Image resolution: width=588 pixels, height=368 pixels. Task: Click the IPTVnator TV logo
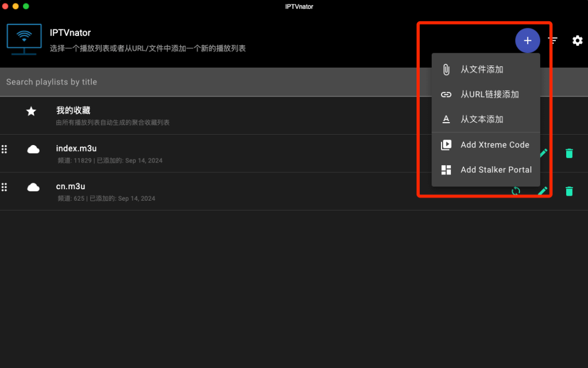click(24, 39)
